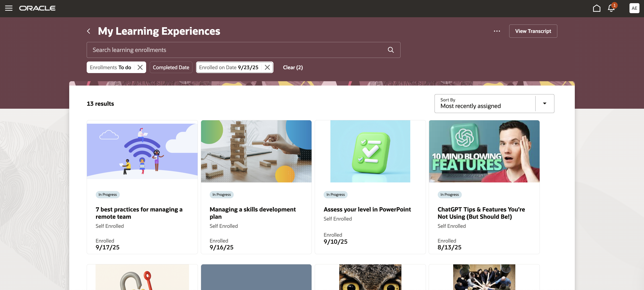Screen dimensions: 644x290
Task: Open the more actions ellipsis menu
Action: point(497,31)
